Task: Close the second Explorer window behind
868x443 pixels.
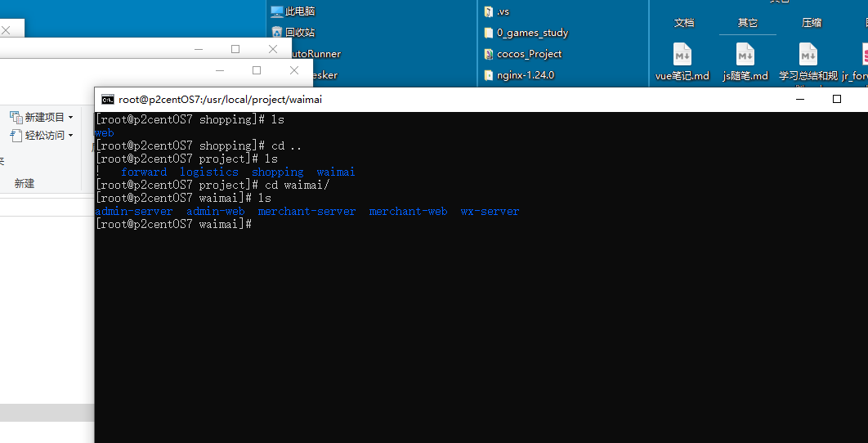Action: click(273, 49)
